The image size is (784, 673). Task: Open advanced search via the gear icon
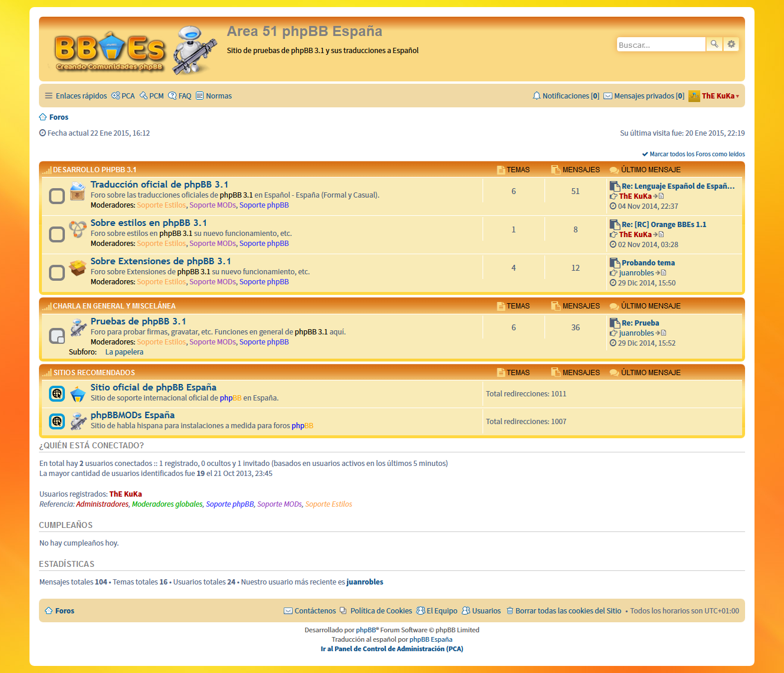pos(731,44)
